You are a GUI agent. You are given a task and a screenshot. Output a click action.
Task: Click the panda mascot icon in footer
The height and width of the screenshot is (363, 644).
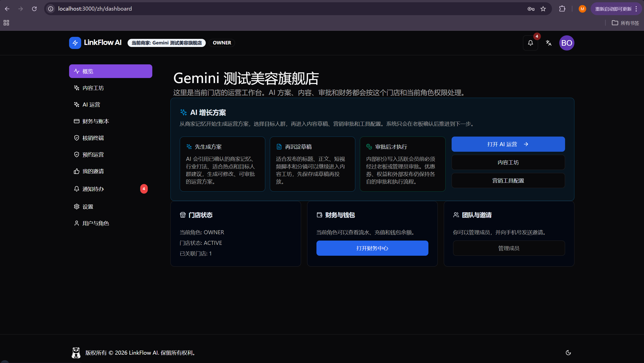tap(76, 353)
